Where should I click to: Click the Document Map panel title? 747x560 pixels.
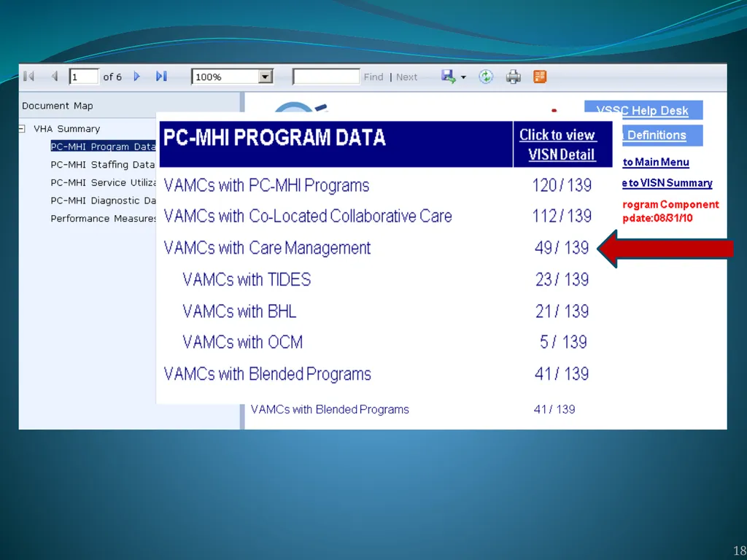click(57, 106)
